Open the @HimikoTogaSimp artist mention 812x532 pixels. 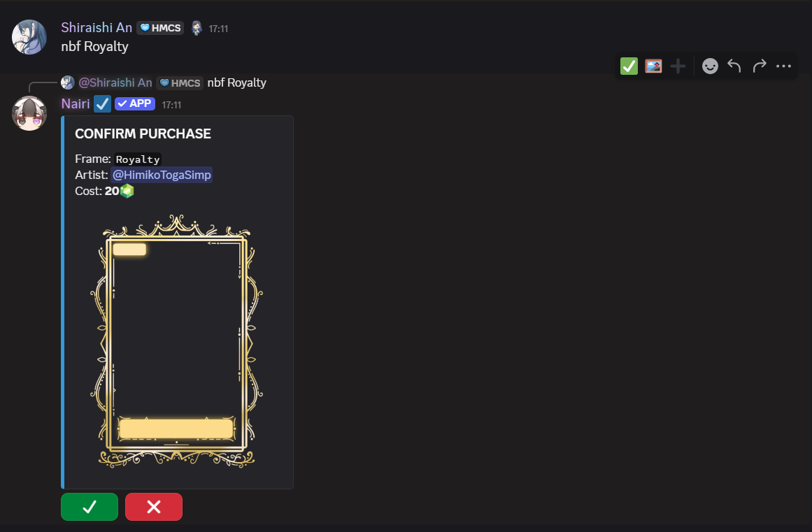[162, 175]
